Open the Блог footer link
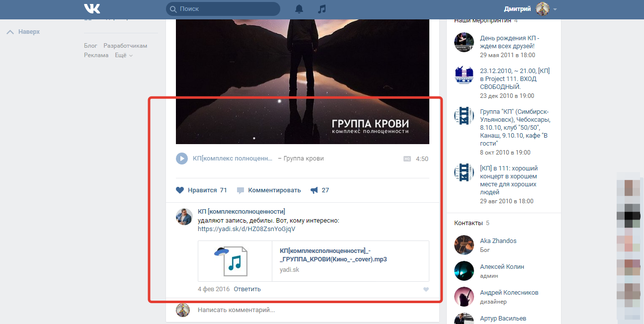This screenshot has height=324, width=644. [90, 46]
